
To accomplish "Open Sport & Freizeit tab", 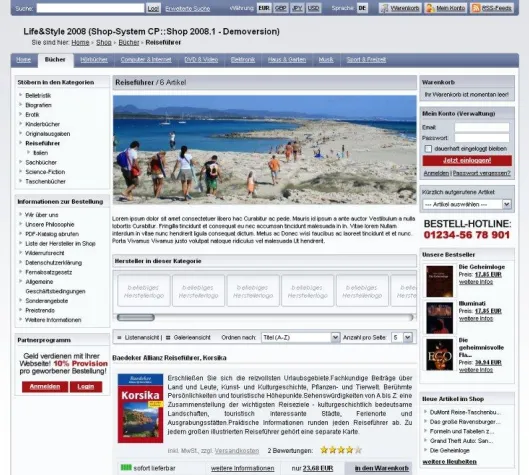I will (x=366, y=60).
